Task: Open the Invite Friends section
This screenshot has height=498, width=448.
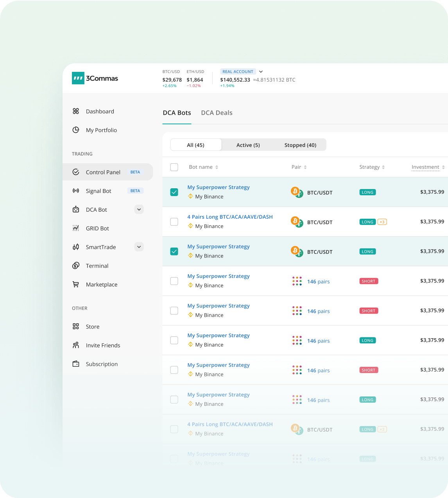Action: pyautogui.click(x=103, y=345)
